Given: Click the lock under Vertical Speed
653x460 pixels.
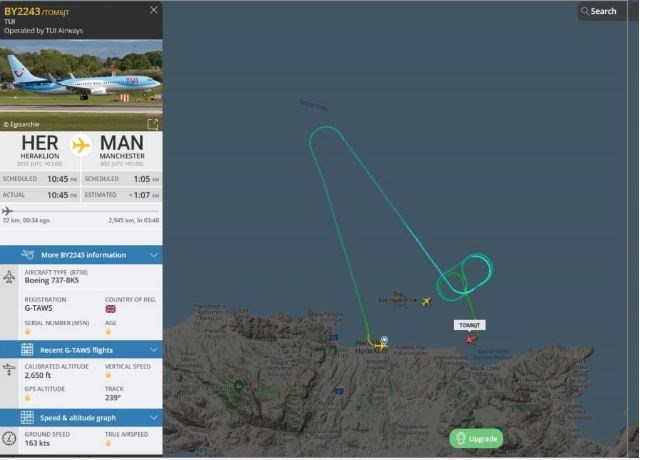Looking at the screenshot, I should tap(108, 375).
